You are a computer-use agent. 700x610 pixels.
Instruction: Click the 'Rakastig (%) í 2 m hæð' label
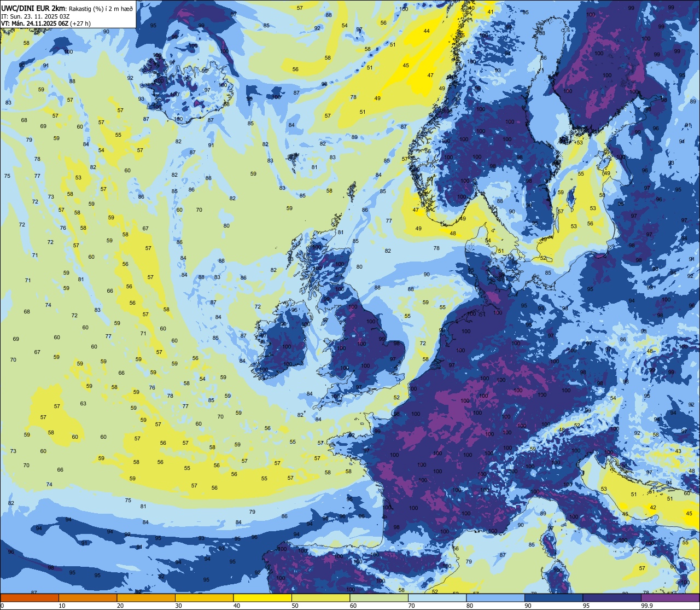[101, 8]
